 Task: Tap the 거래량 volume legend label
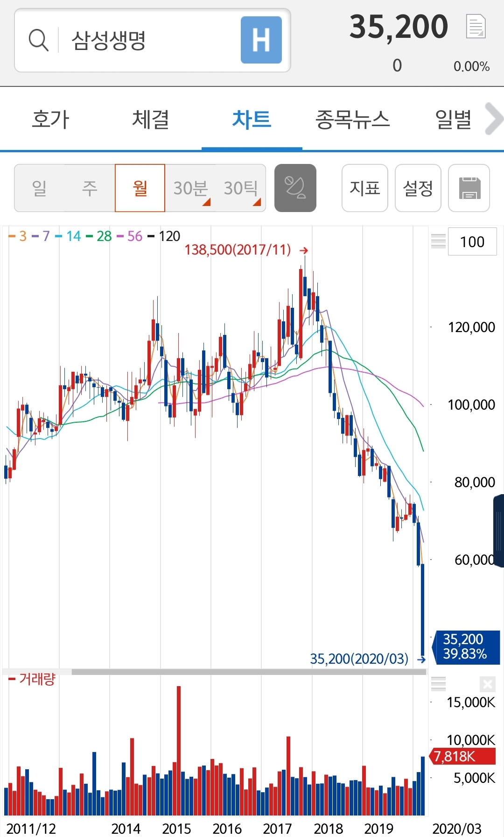pos(32,679)
